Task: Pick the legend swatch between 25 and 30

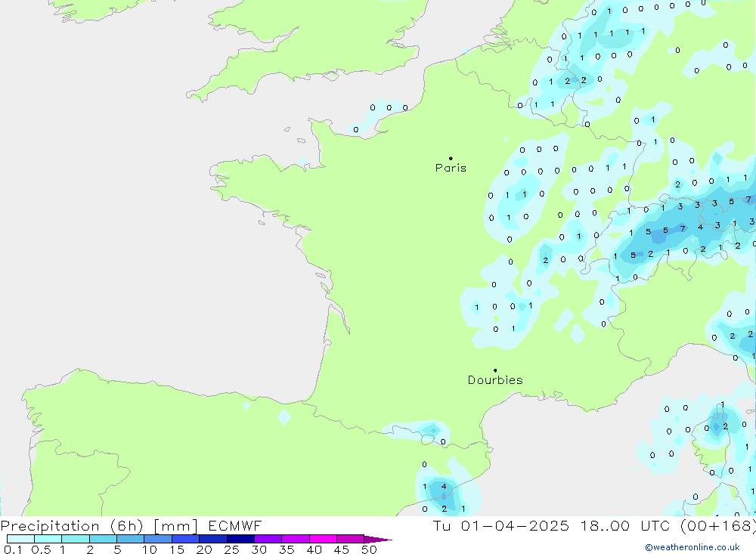Action: point(240,539)
